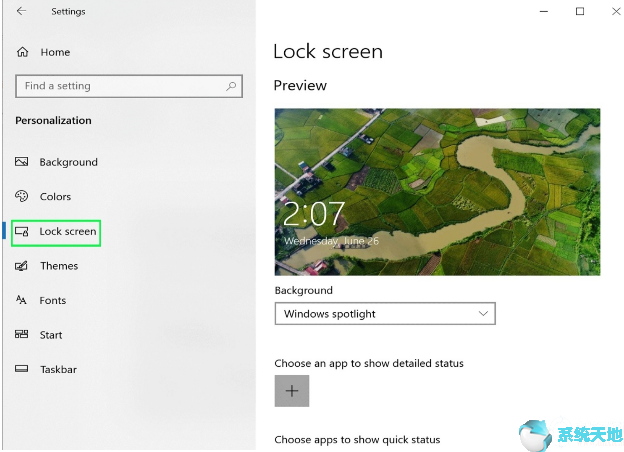The width and height of the screenshot is (624, 452).
Task: Click the Taskbar icon
Action: click(21, 369)
